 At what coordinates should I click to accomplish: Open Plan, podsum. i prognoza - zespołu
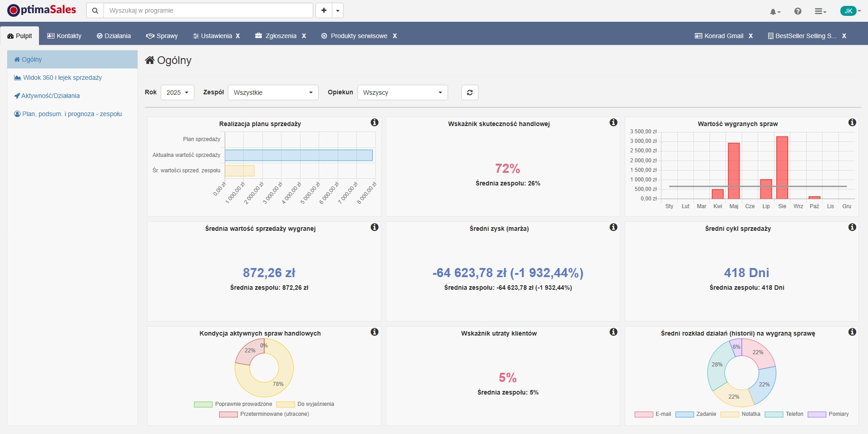click(71, 114)
